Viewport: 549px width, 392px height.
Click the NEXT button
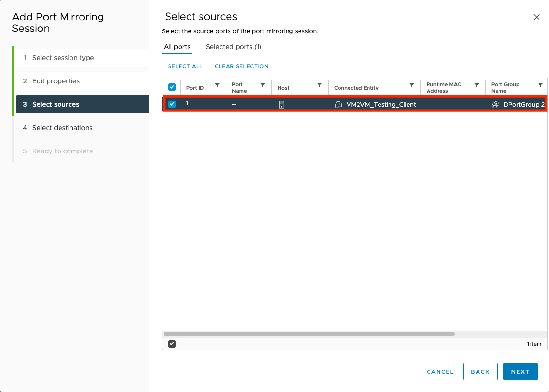click(x=520, y=372)
